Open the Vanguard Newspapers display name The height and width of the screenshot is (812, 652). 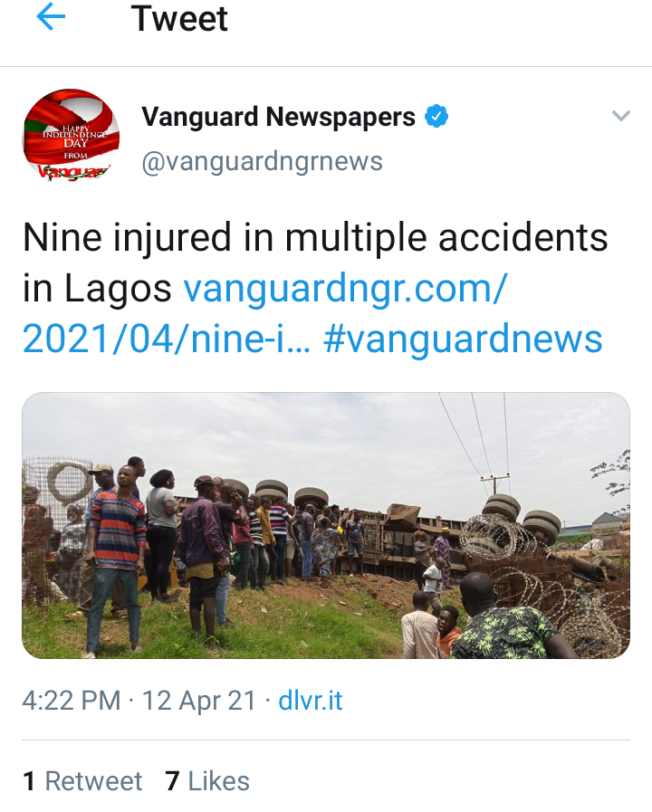click(279, 117)
